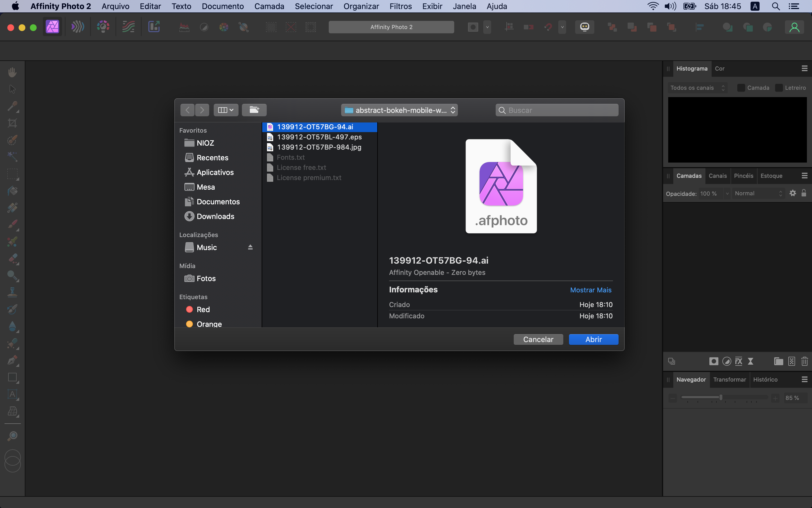This screenshot has width=812, height=508.
Task: Open Downloads in the Favoritos sidebar
Action: tap(215, 216)
